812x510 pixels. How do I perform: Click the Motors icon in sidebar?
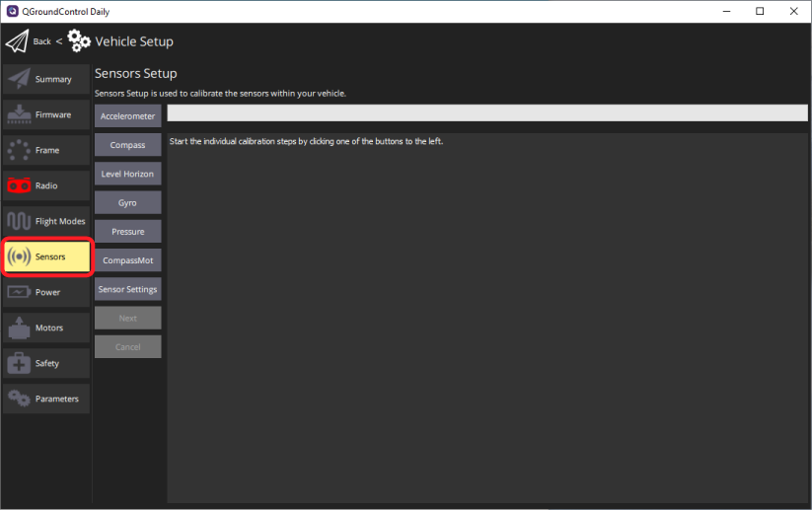pyautogui.click(x=19, y=328)
